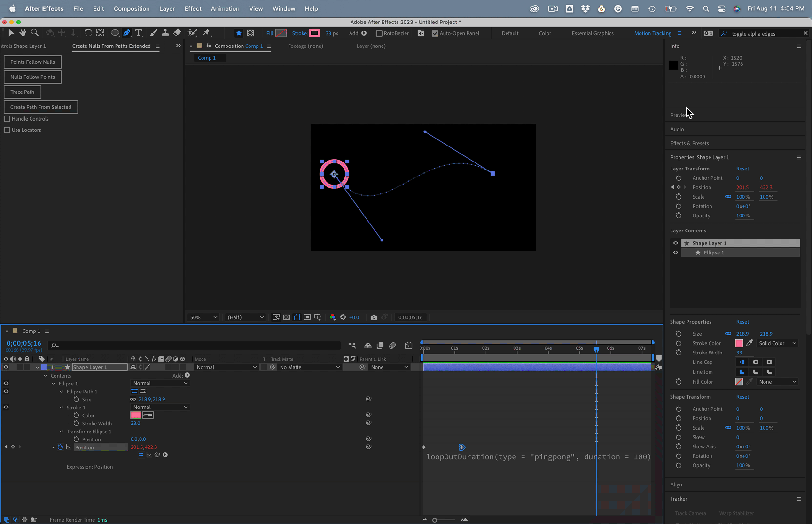Image resolution: width=812 pixels, height=524 pixels.
Task: Take a snapshot with camera icon
Action: pos(374,317)
